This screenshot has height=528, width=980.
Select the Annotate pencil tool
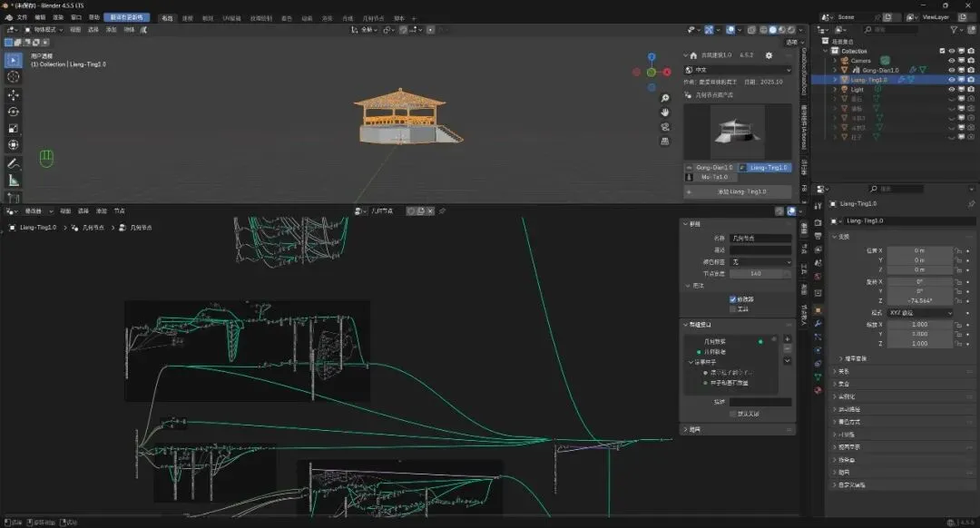pyautogui.click(x=14, y=163)
